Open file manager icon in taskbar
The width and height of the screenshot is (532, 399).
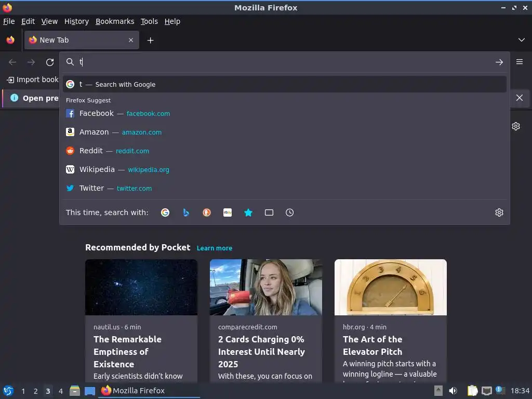(x=75, y=391)
